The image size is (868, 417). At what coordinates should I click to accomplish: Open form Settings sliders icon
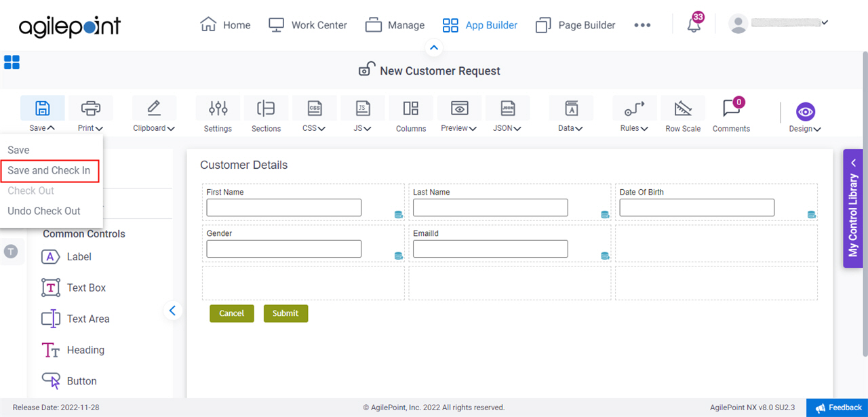click(218, 108)
